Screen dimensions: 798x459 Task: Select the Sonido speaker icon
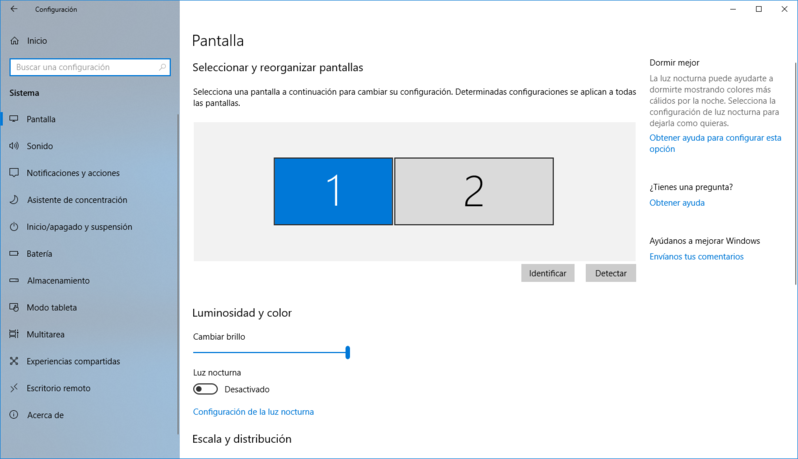click(x=14, y=146)
